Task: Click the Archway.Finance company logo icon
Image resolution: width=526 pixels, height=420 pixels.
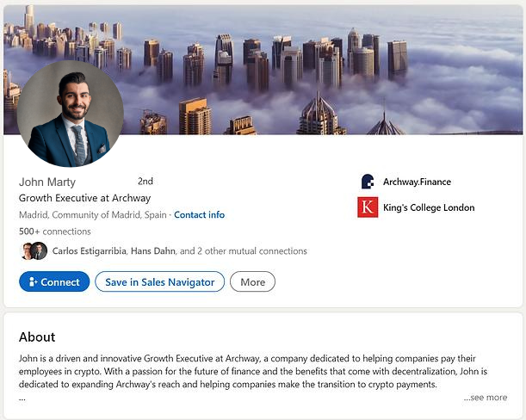Action: (368, 182)
